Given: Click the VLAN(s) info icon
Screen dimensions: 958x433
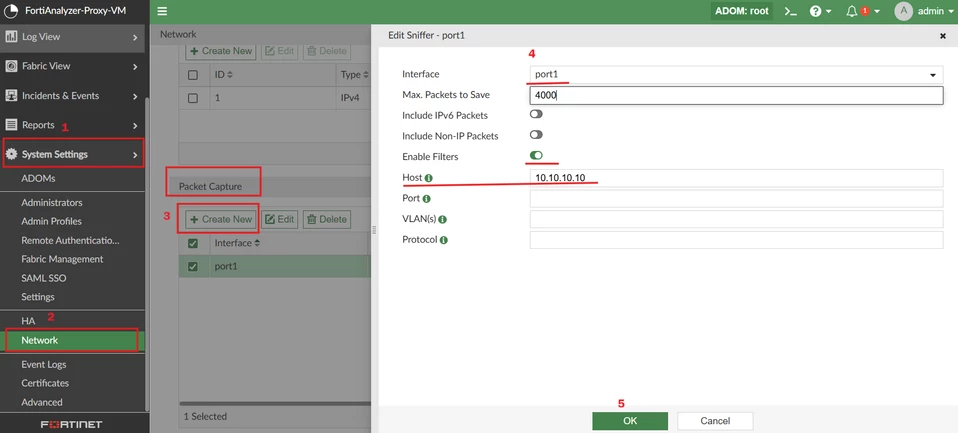Looking at the screenshot, I should point(442,219).
